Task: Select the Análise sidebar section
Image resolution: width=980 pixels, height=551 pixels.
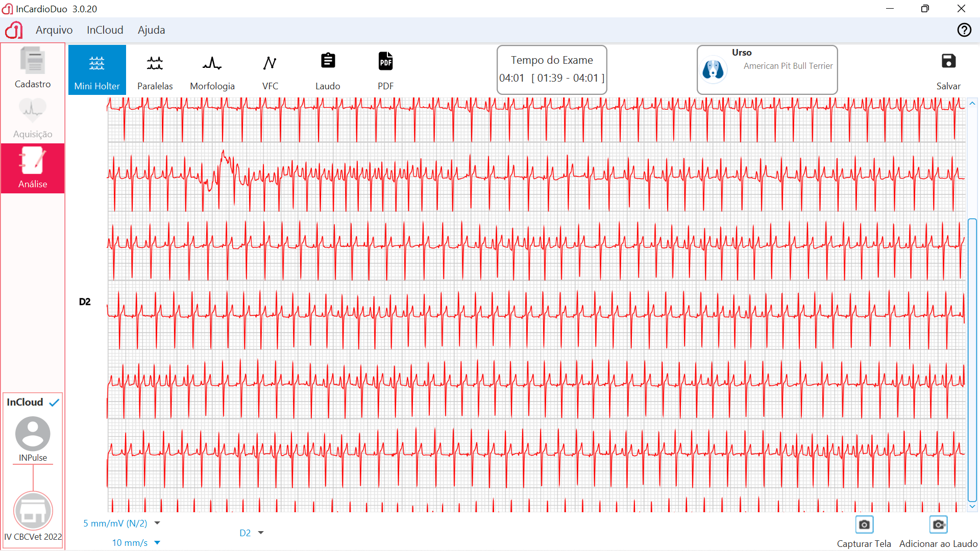Action: pos(33,168)
